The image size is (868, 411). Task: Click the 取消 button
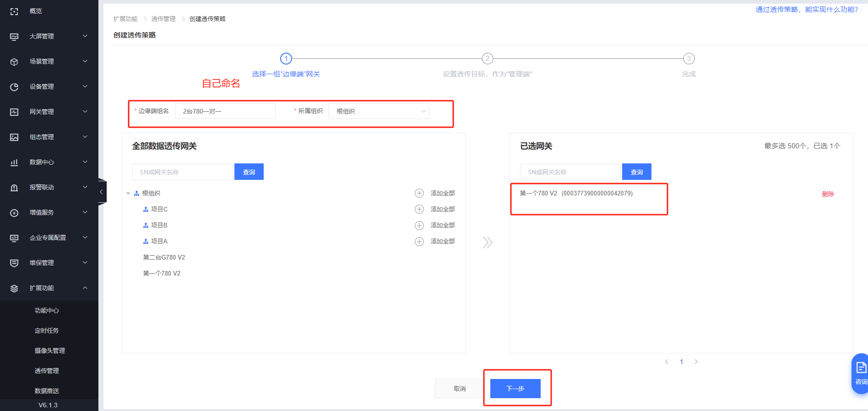(460, 389)
